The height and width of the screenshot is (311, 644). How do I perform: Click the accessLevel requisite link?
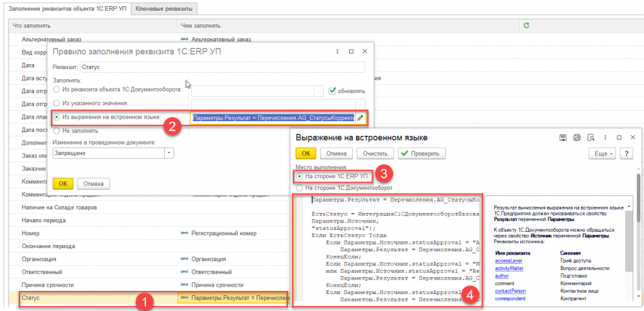[508, 261]
